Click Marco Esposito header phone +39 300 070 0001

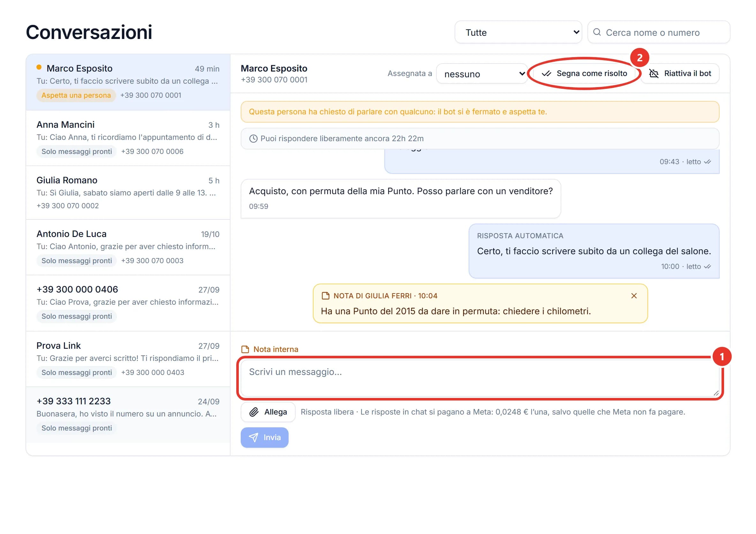(274, 80)
